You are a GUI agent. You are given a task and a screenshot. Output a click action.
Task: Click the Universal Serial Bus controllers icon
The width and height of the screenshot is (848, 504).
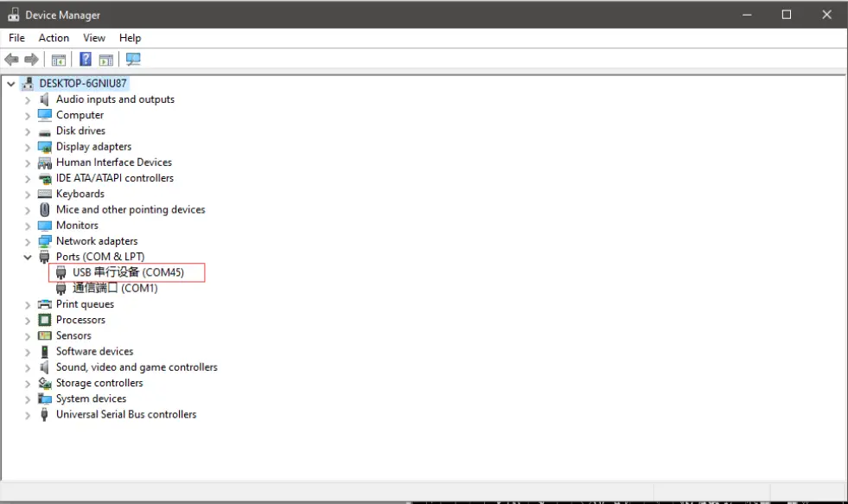click(44, 414)
